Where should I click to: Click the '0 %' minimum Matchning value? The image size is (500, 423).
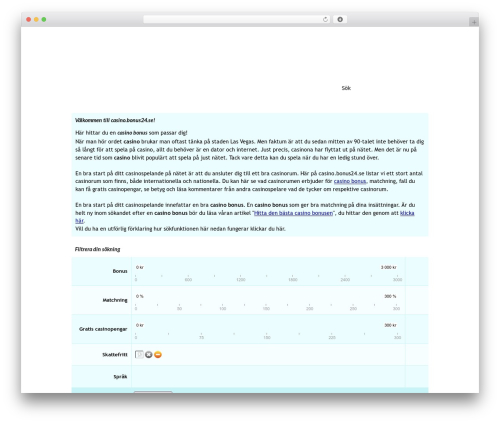click(139, 296)
